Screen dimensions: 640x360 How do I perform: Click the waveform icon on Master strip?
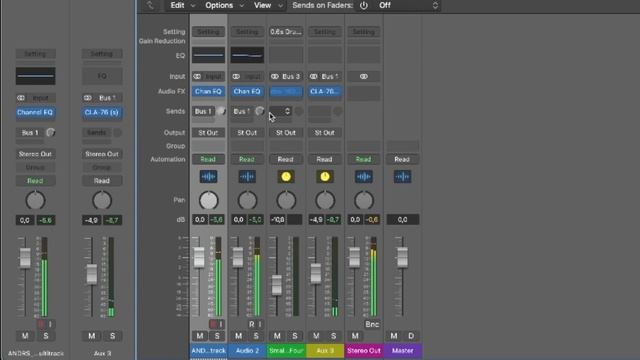point(402,177)
